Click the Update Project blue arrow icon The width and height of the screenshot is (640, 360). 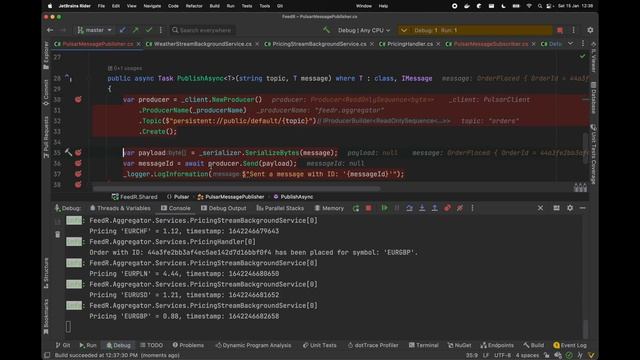[122, 30]
